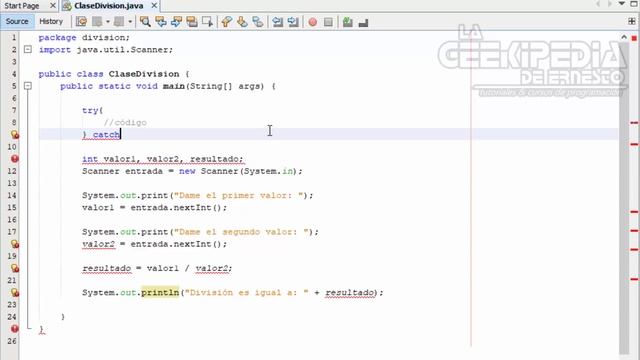Click Find Previous Occurrence icon
This screenshot has height=360, width=640.
point(160,22)
